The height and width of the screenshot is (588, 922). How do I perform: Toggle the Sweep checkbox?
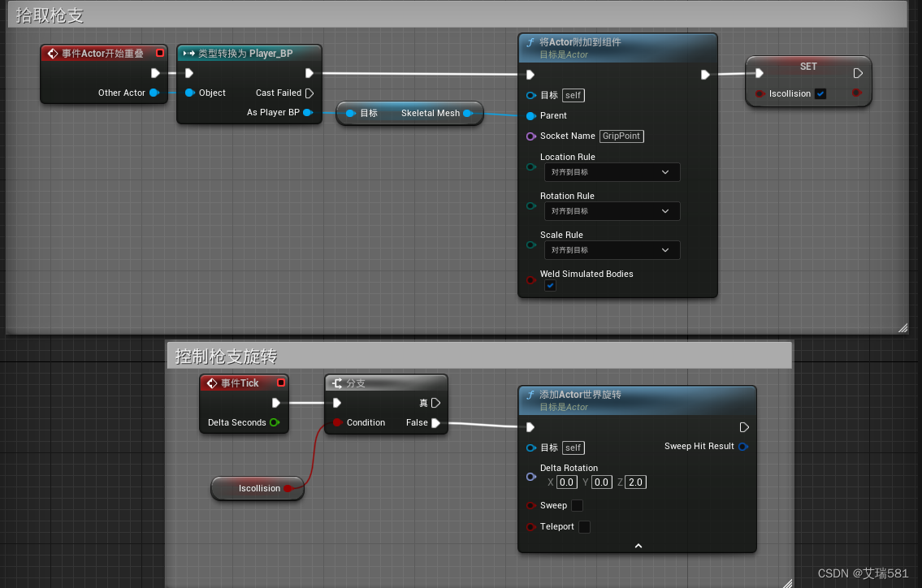tap(578, 506)
